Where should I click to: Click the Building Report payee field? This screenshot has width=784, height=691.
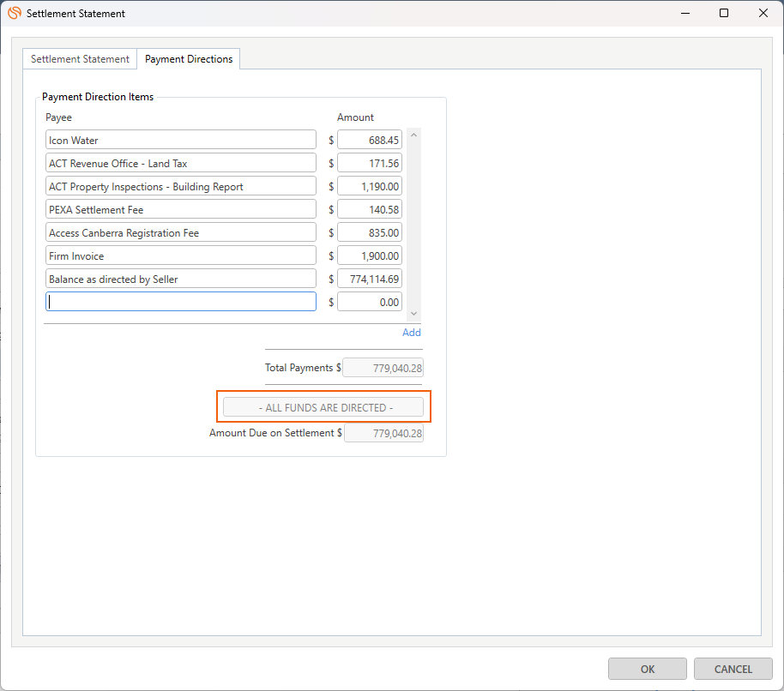point(181,186)
